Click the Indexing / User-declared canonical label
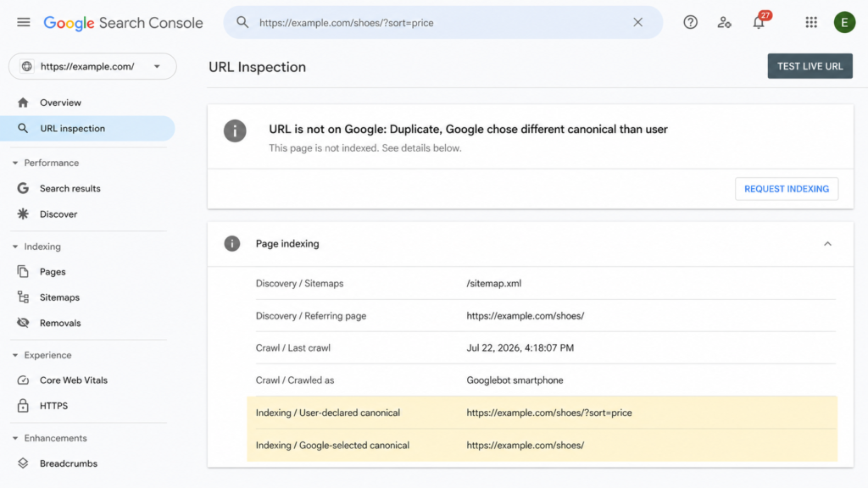Image resolution: width=868 pixels, height=488 pixels. click(328, 413)
